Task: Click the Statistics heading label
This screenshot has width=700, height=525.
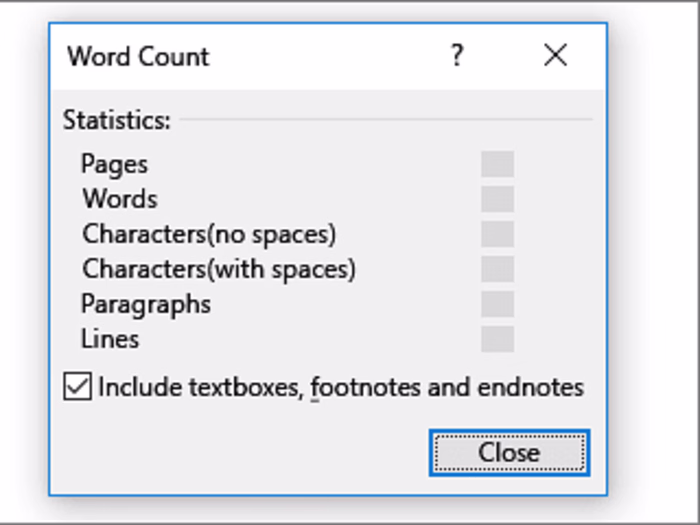Action: tap(117, 121)
